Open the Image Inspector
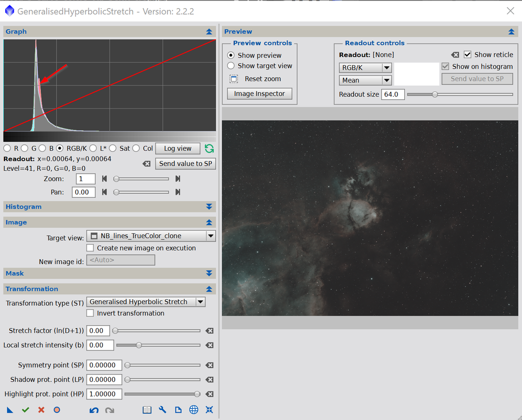 coord(259,93)
